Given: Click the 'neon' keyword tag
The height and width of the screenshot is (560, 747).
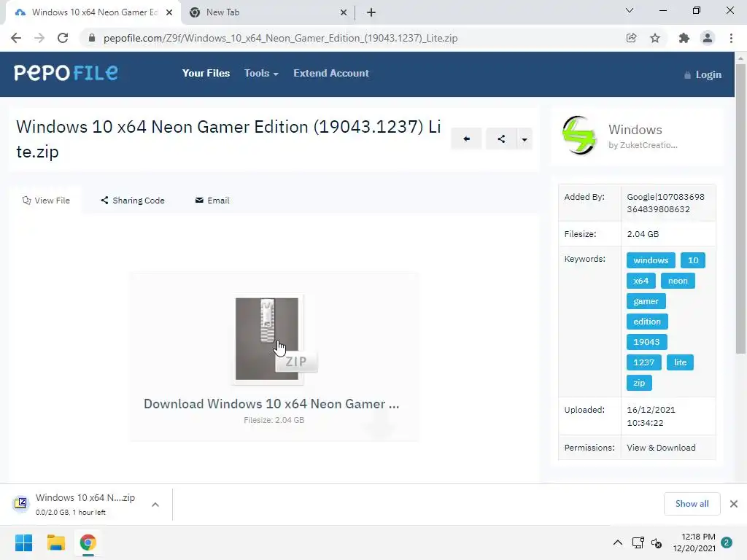Looking at the screenshot, I should point(678,281).
